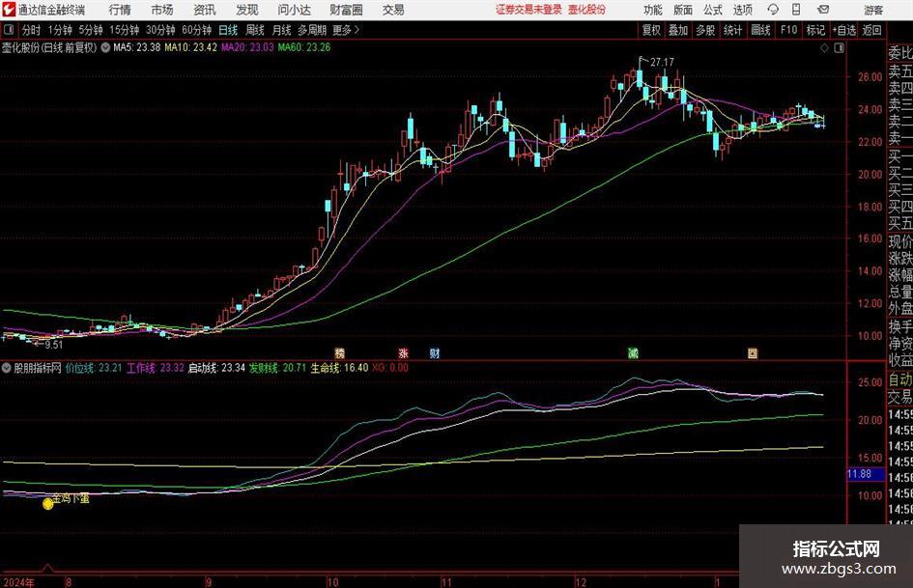The height and width of the screenshot is (588, 913).
Task: Open the 交易 menu
Action: pos(393,10)
